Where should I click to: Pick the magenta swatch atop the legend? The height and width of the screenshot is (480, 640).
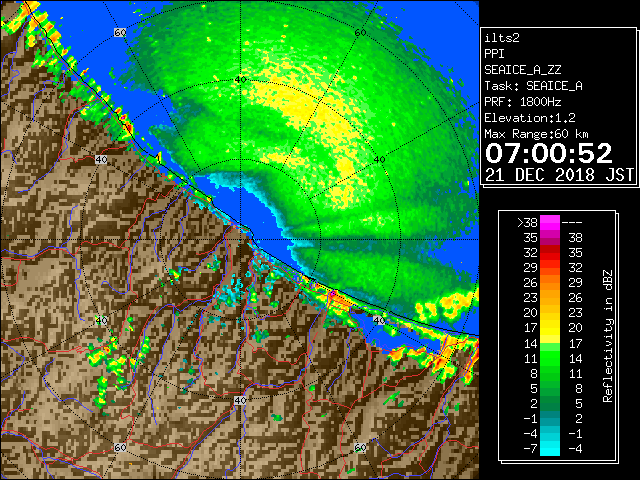click(550, 223)
